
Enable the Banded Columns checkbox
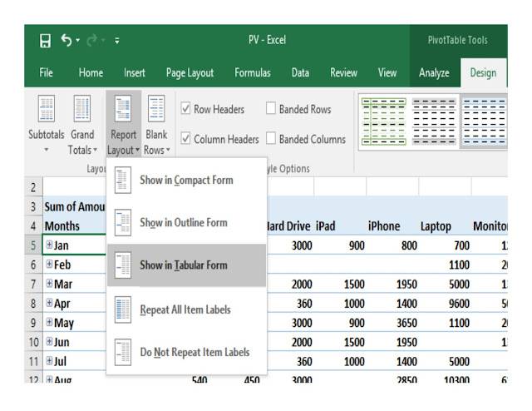(271, 139)
